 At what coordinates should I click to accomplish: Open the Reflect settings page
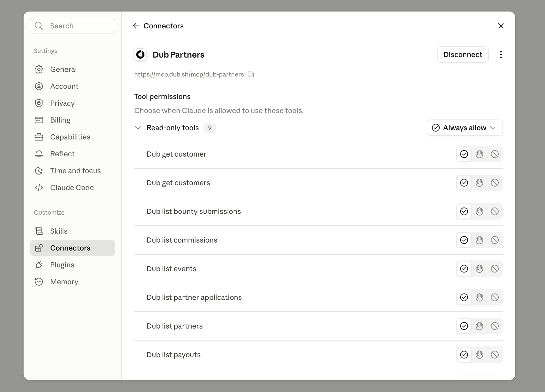pos(72,154)
